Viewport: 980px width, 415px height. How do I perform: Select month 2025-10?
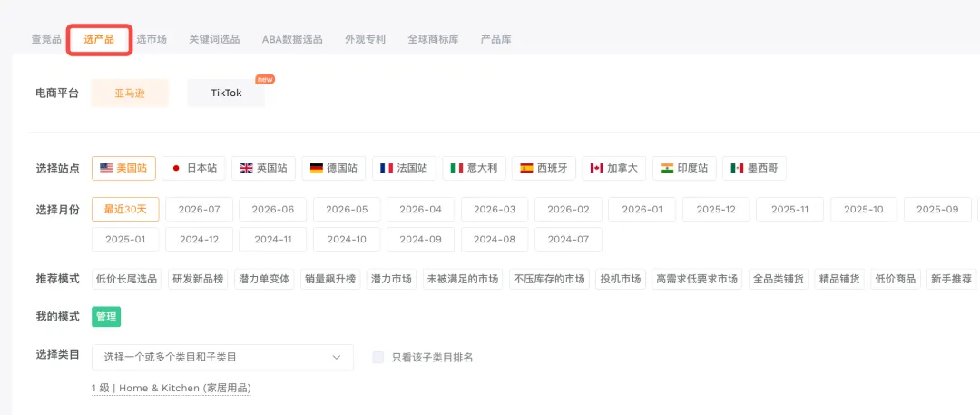click(x=864, y=209)
